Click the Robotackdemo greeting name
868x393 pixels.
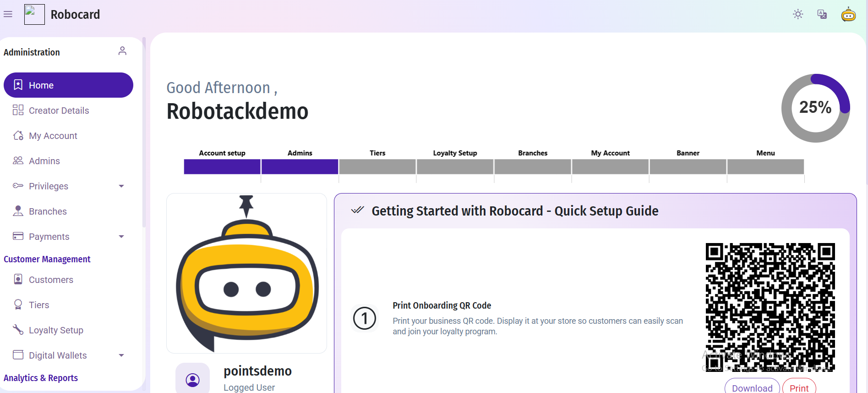click(x=237, y=111)
